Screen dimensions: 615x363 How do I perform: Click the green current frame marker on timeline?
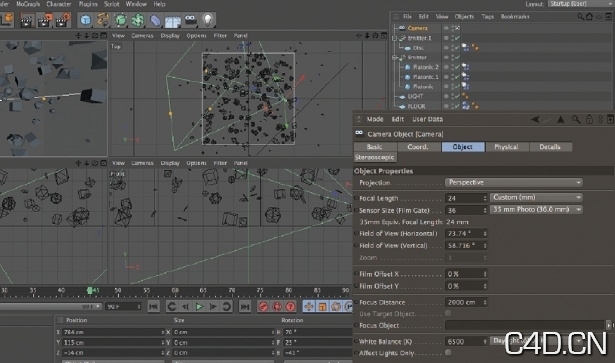pos(89,290)
